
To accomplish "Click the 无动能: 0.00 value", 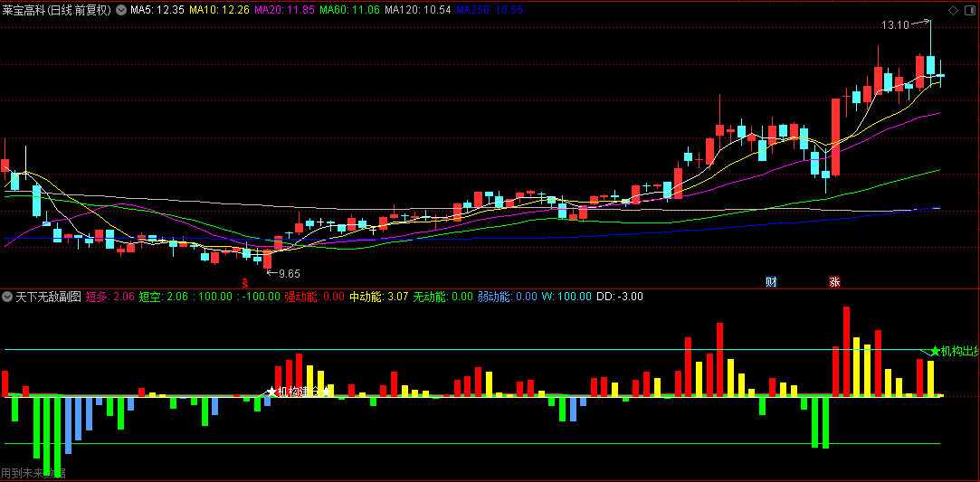I will click(x=443, y=297).
